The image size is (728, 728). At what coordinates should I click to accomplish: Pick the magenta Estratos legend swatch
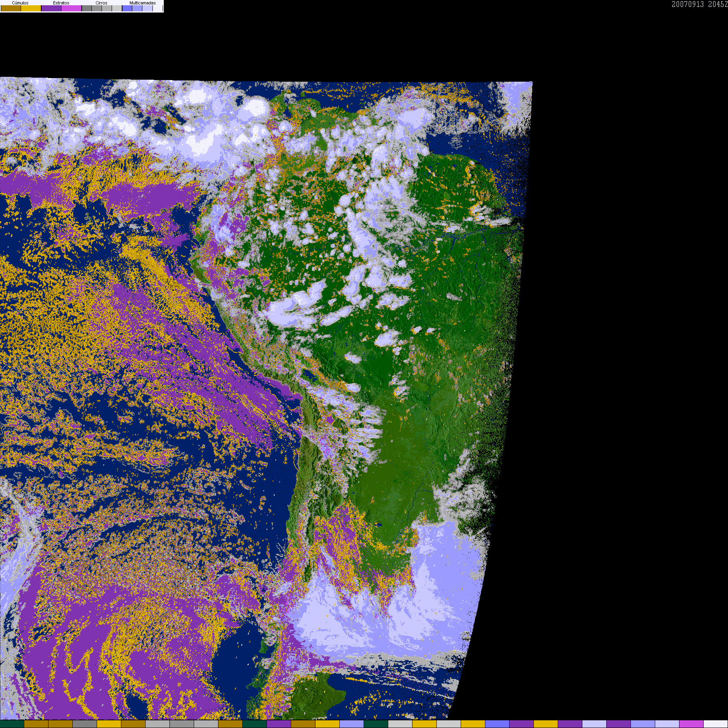click(x=72, y=8)
